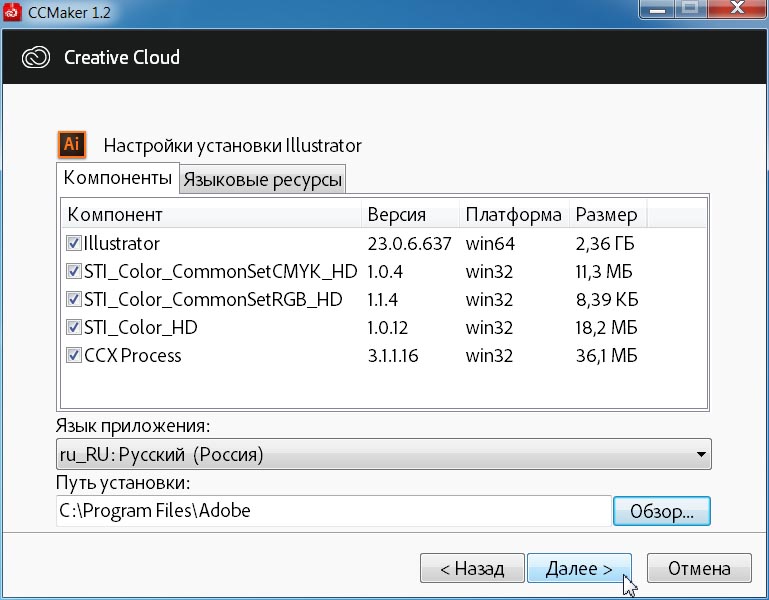Select the STI_Color_CommonSetRGB_HD row label
Screen dimensions: 769x600
click(x=213, y=299)
